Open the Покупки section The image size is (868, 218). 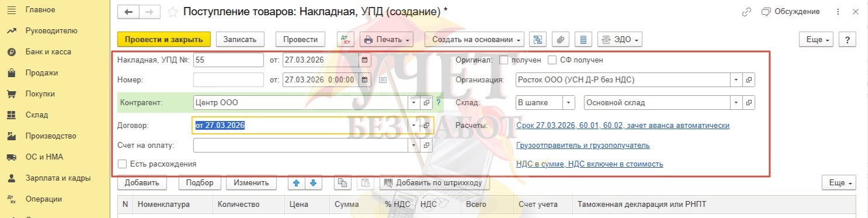coord(40,94)
